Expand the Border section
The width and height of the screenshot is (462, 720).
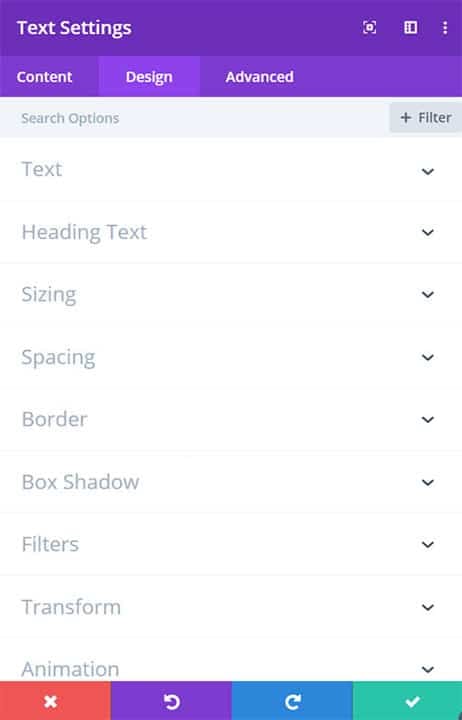pyautogui.click(x=231, y=419)
